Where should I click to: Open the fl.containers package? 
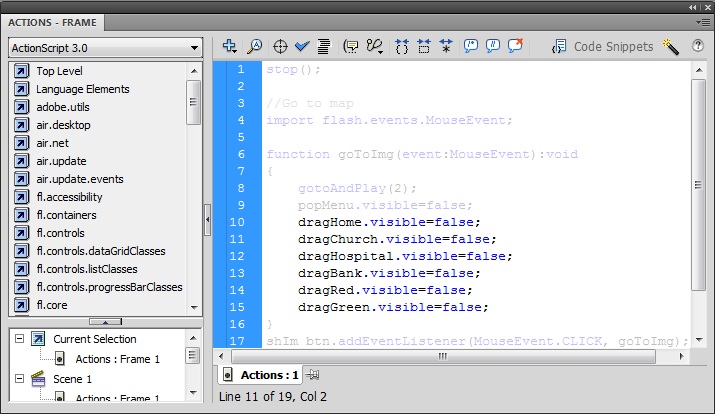click(67, 215)
